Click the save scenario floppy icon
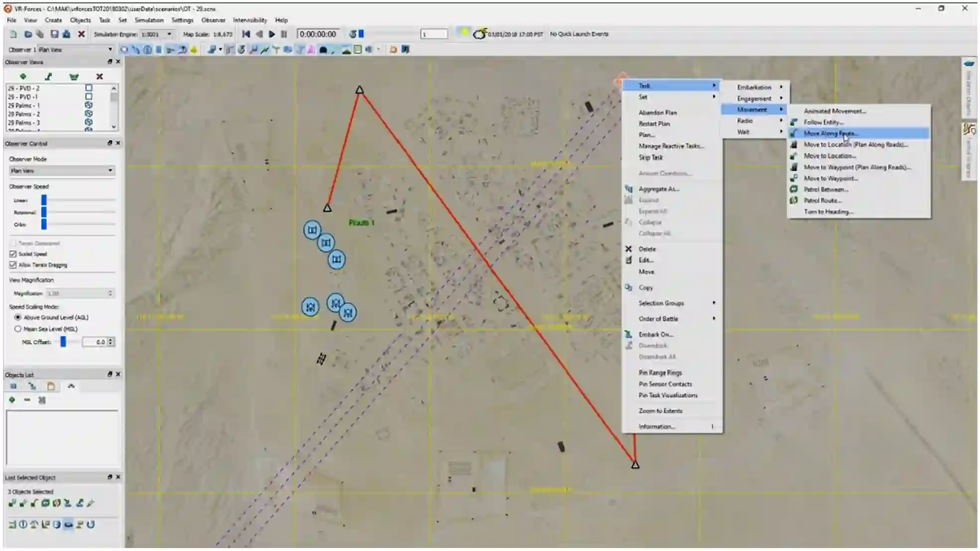Image resolution: width=980 pixels, height=551 pixels. [x=54, y=34]
